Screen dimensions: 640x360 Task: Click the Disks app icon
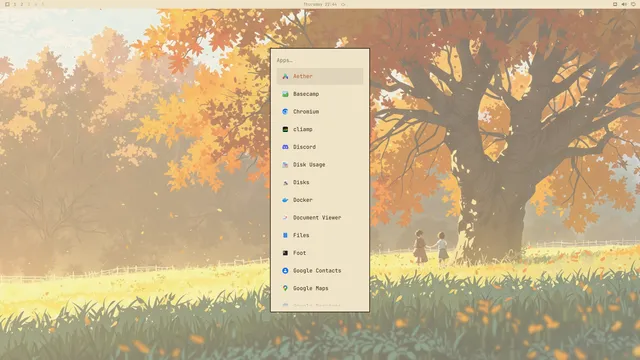tap(285, 182)
